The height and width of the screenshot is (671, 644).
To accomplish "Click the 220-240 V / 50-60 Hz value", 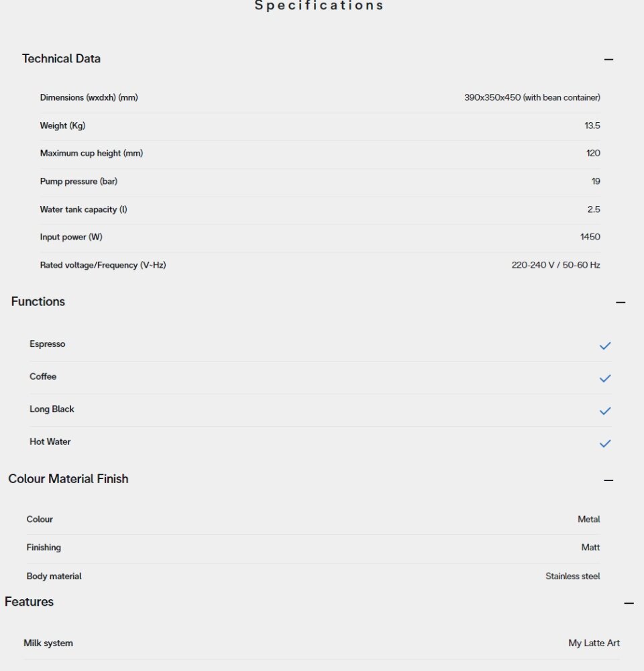I will pyautogui.click(x=555, y=265).
